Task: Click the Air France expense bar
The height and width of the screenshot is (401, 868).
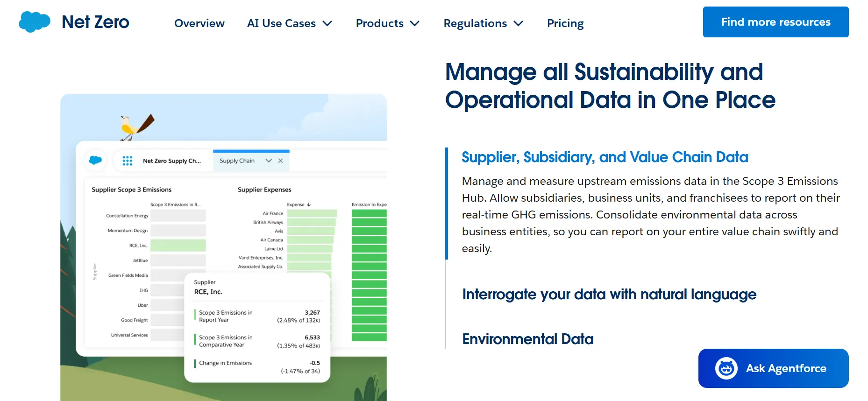Action: [312, 213]
